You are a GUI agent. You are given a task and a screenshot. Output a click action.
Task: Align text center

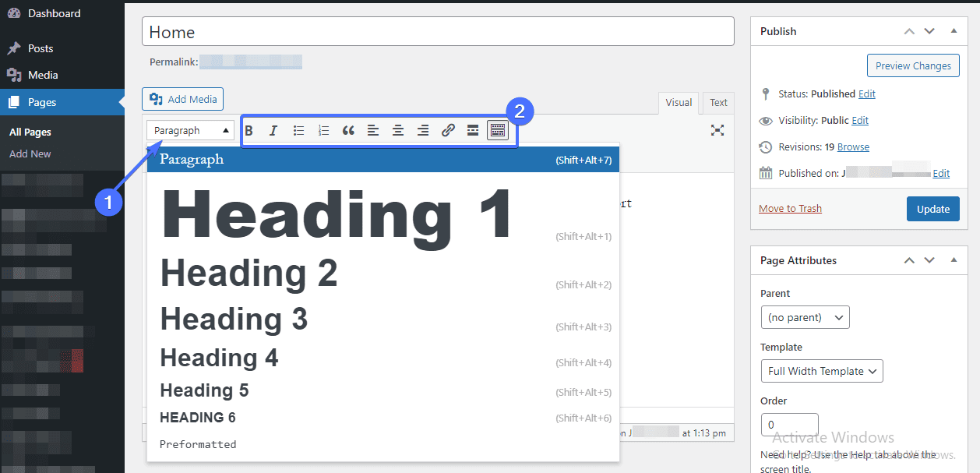click(x=398, y=130)
